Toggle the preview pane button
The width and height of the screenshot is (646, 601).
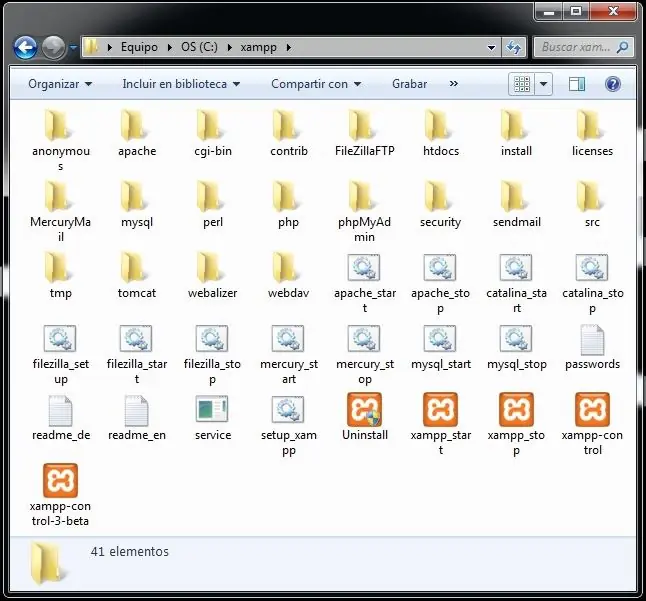coord(577,84)
